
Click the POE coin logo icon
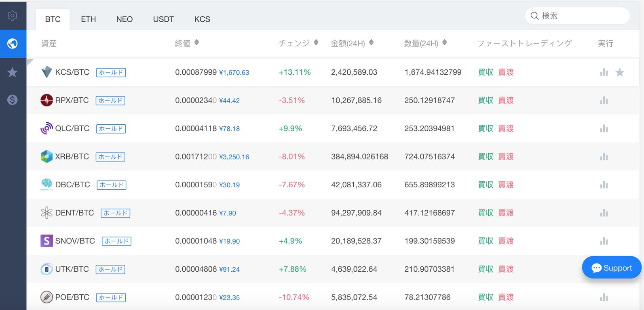[47, 297]
